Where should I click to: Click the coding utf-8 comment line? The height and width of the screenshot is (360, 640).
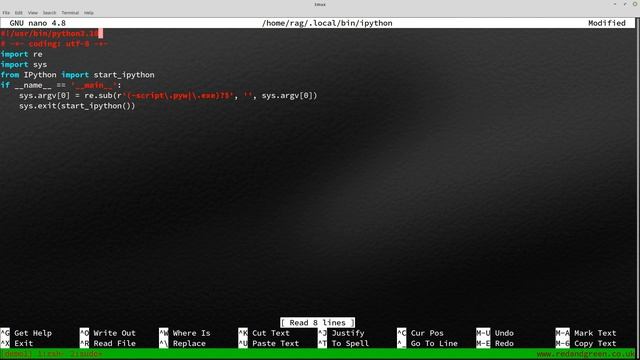pyautogui.click(x=54, y=44)
